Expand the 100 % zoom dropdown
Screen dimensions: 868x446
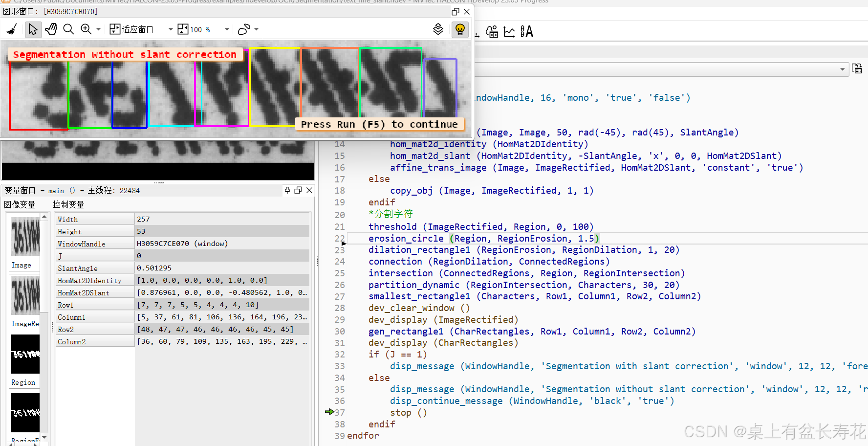pyautogui.click(x=227, y=30)
